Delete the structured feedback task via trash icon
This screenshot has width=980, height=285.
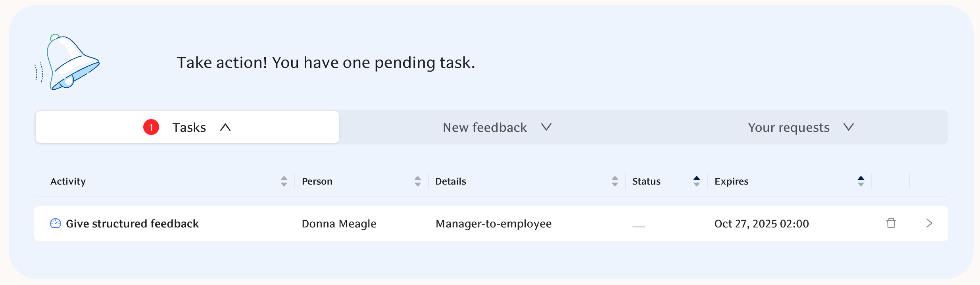[x=891, y=223]
